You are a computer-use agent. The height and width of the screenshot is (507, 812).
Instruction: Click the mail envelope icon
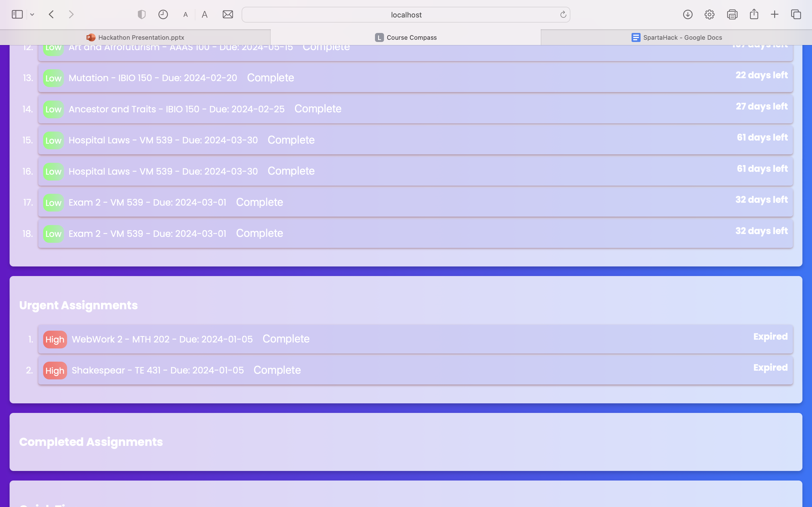coord(228,14)
